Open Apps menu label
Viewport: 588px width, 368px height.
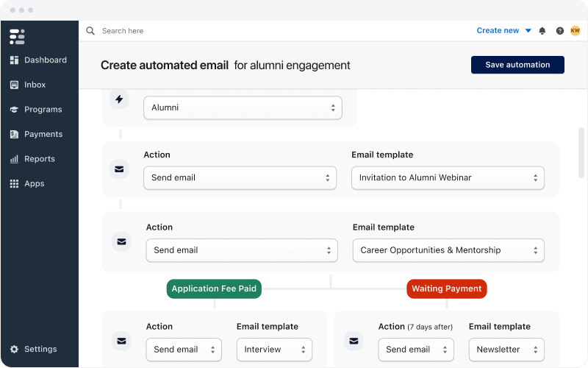pos(34,183)
